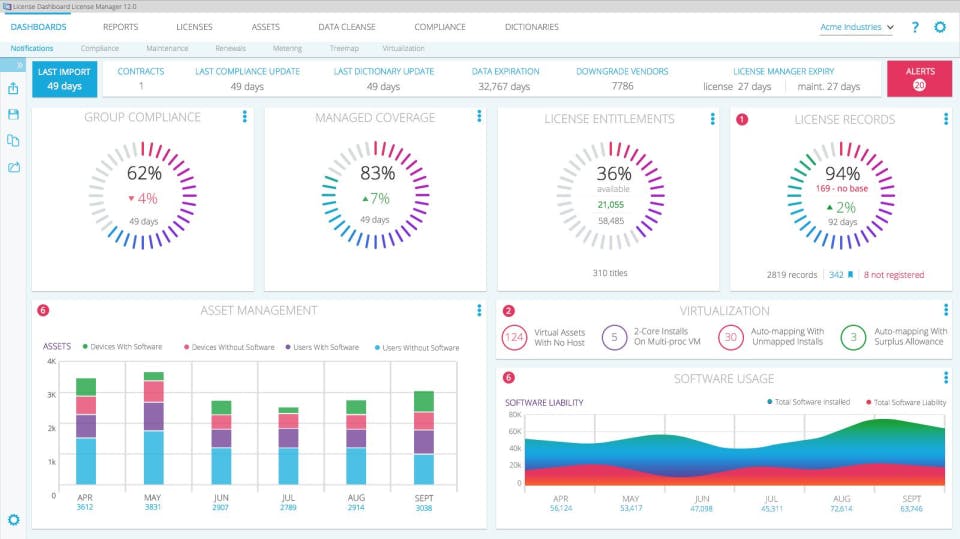Viewport: 960px width, 539px height.
Task: Open the Acme Industries organization dropdown
Action: point(857,27)
